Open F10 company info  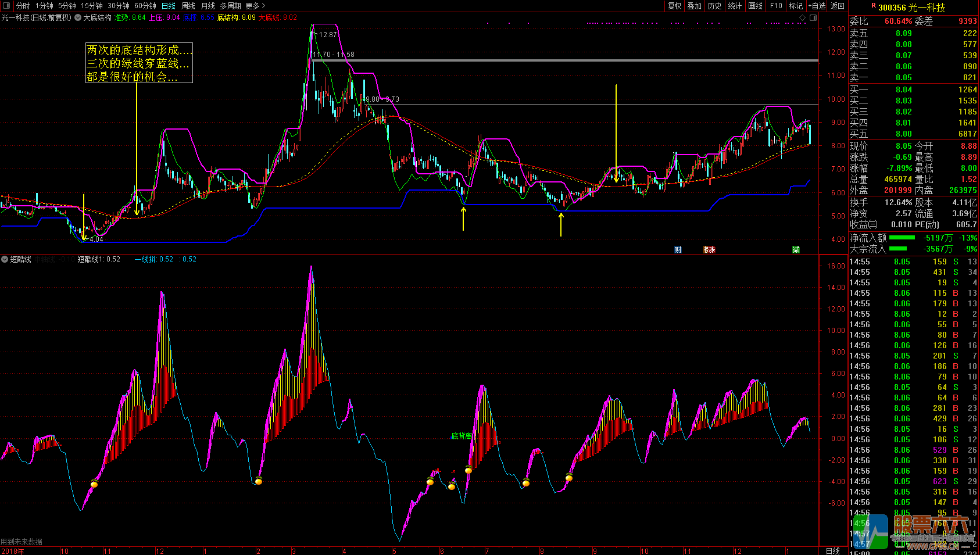pos(776,6)
